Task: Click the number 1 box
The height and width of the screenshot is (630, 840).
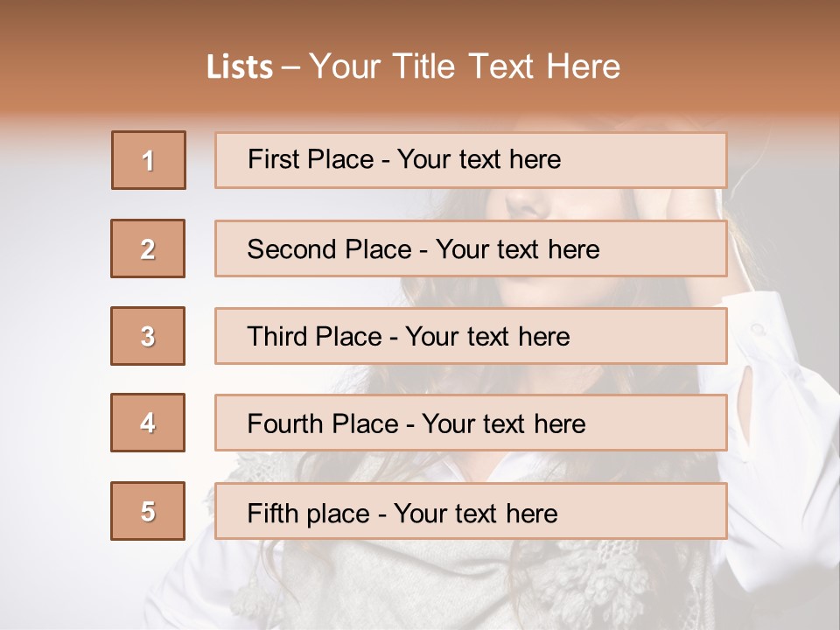Action: (x=149, y=160)
